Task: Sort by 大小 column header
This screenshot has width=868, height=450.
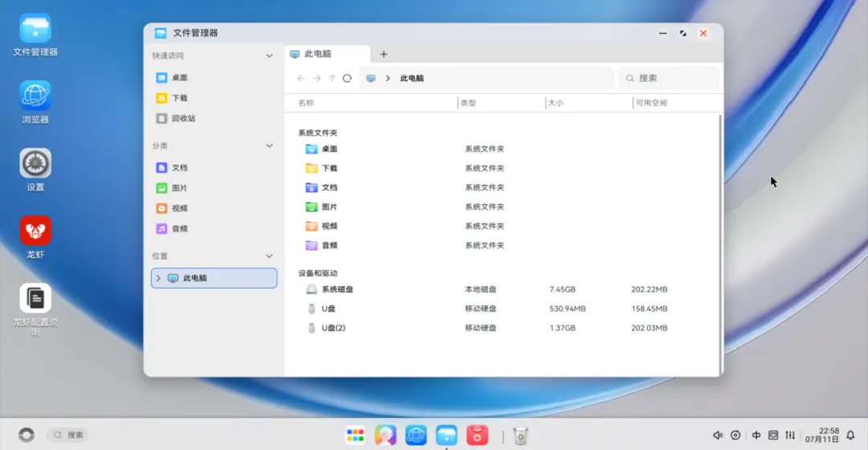Action: pyautogui.click(x=556, y=103)
